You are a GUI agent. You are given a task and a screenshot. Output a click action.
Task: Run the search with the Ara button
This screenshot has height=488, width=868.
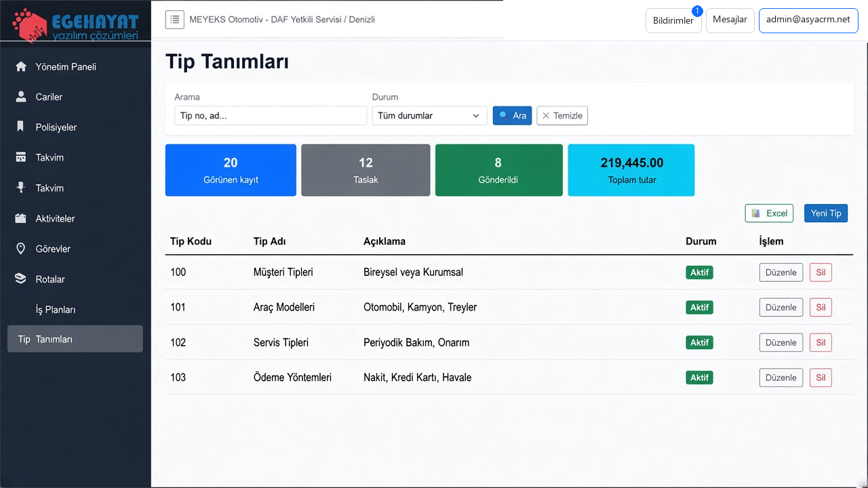pos(513,116)
